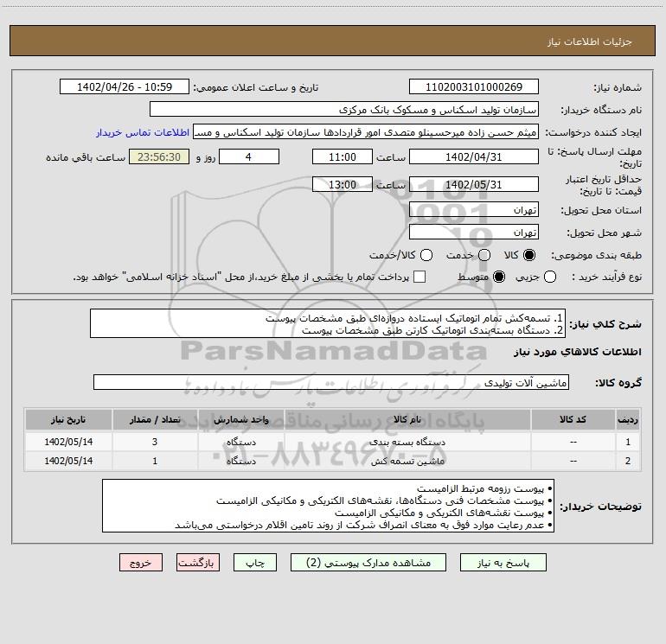Click the delivery city field تهران

pos(474,233)
